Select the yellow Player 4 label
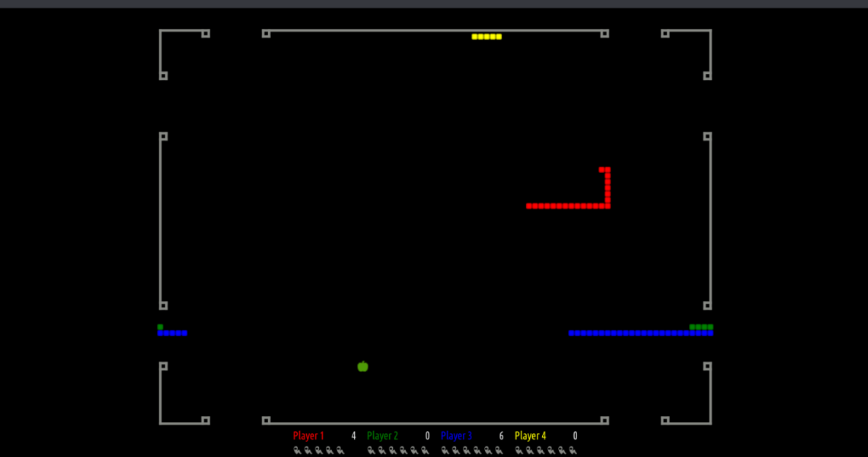868x457 pixels. point(530,436)
